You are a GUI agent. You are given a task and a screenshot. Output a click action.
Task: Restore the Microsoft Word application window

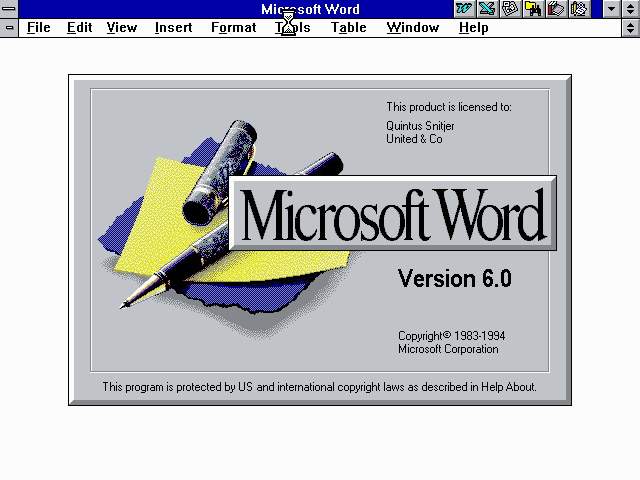[631, 9]
